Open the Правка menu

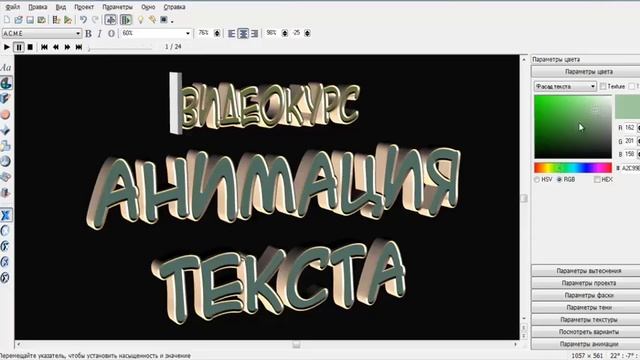point(38,7)
